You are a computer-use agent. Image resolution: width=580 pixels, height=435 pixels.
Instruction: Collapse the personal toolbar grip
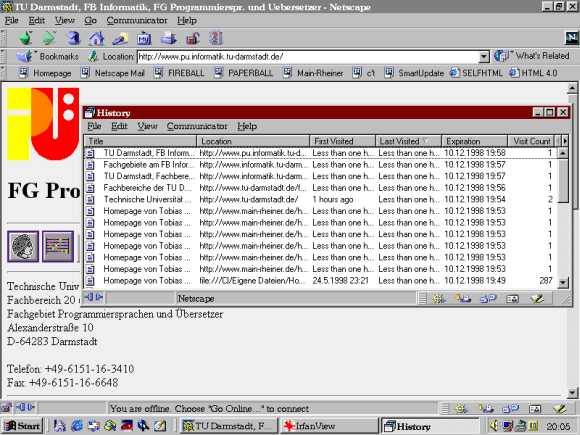3,73
